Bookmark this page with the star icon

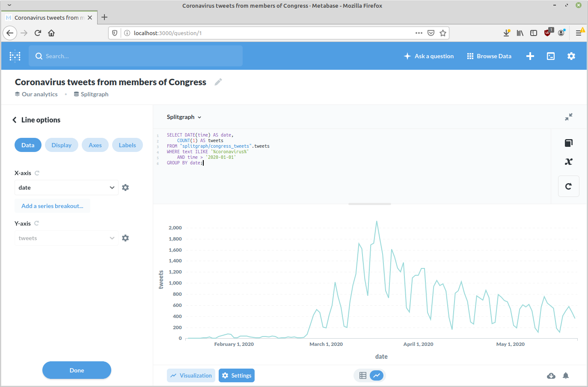point(443,33)
